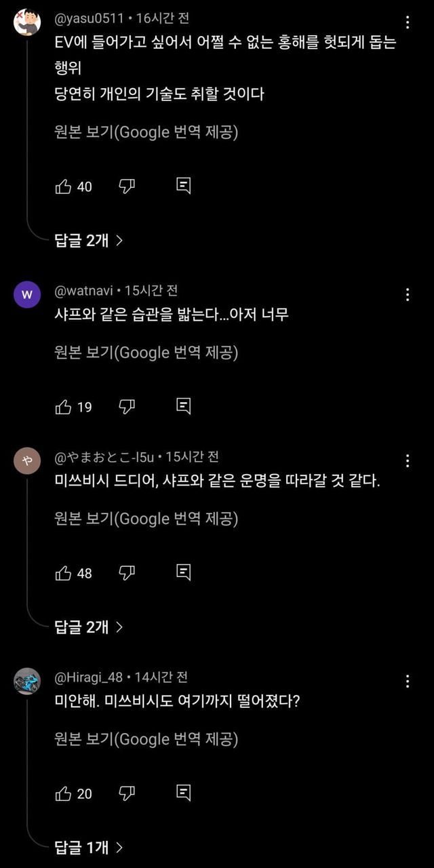This screenshot has width=434, height=868.
Task: Open more options menu for @yasu0511 comment
Action: point(408,22)
